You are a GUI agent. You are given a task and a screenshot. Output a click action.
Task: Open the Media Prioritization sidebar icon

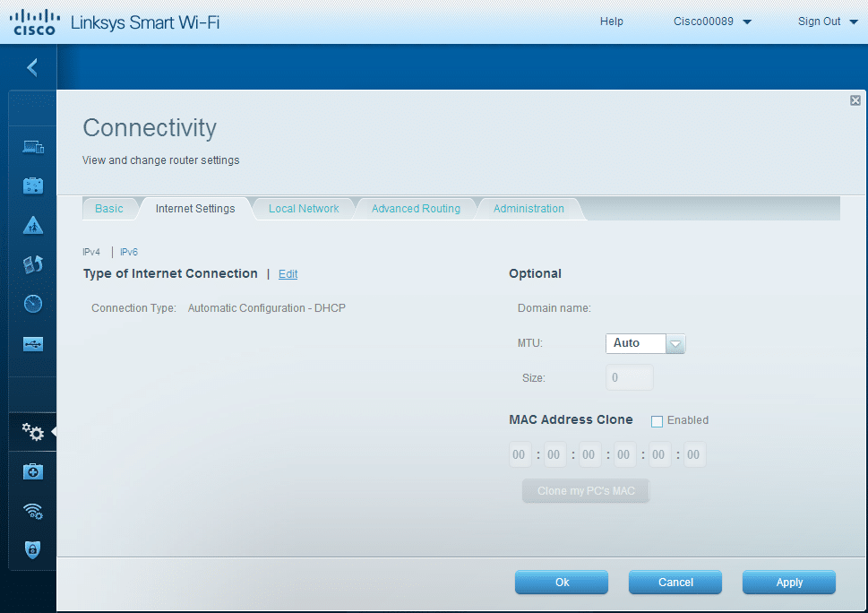coord(33,264)
